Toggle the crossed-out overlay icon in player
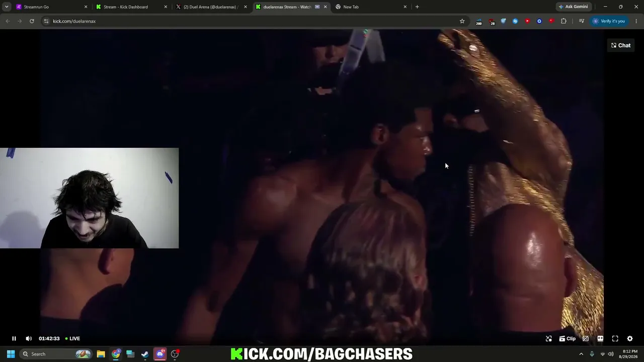The height and width of the screenshot is (362, 644). [586, 338]
